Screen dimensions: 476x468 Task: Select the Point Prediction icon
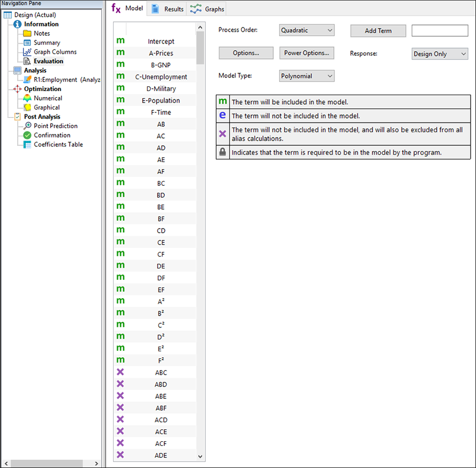point(27,126)
